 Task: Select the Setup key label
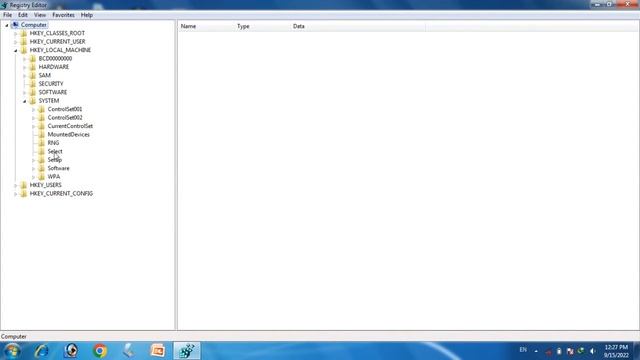click(x=55, y=160)
